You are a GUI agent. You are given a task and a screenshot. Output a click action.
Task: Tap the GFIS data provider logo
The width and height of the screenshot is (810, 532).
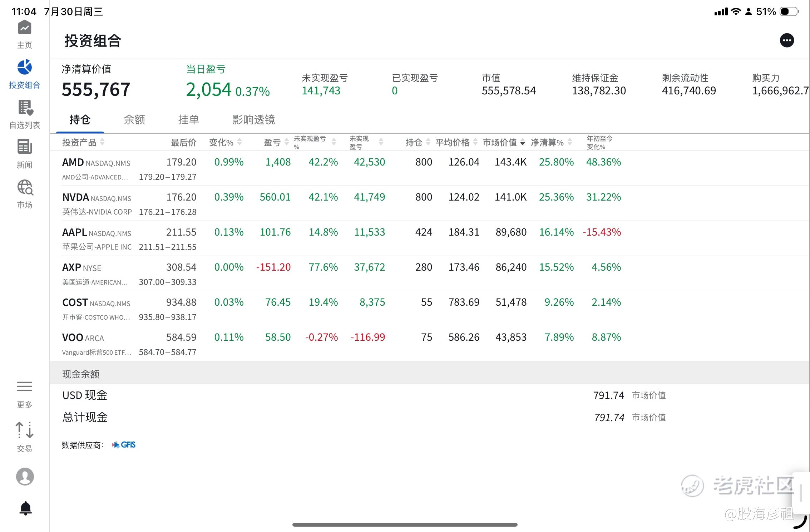[124, 445]
